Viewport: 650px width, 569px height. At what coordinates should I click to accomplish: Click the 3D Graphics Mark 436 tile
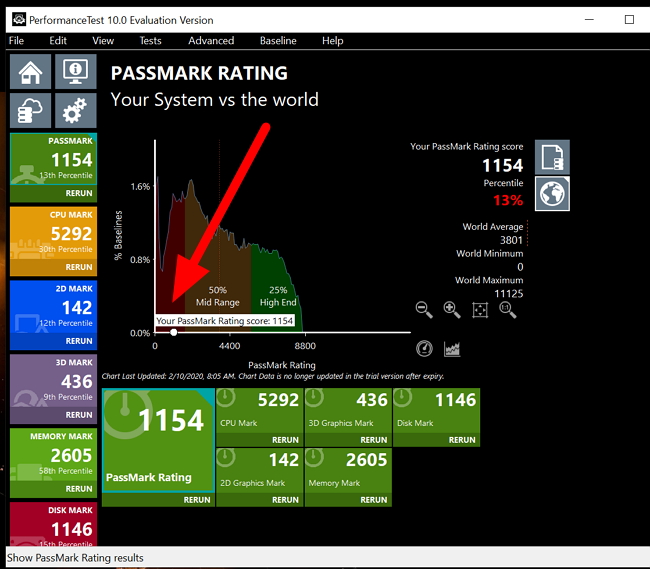tap(348, 410)
